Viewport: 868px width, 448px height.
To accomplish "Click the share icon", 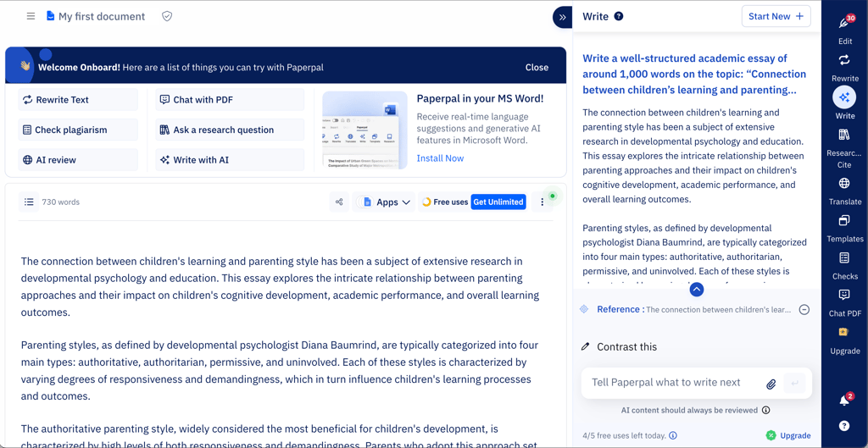I will coord(339,202).
